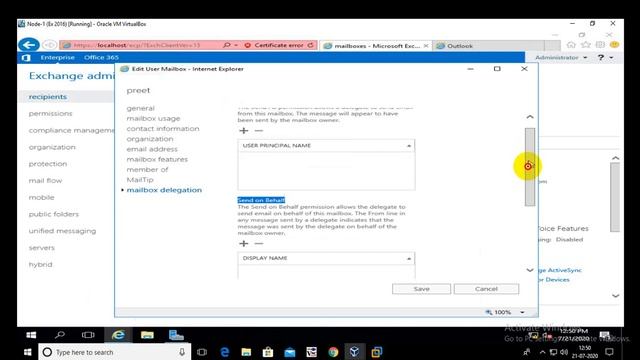This screenshot has height=360, width=640.
Task: Click the background page scroll-down chevron
Action: click(616, 296)
